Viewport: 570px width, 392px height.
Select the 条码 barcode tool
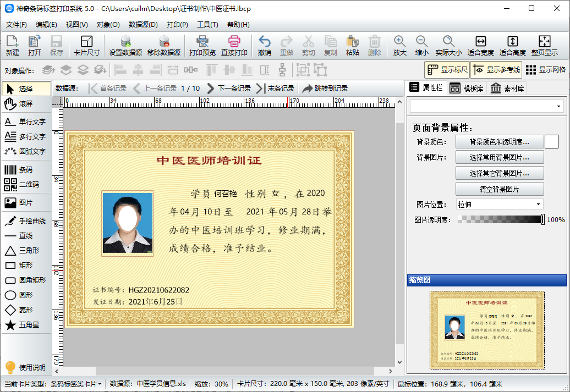click(x=26, y=170)
